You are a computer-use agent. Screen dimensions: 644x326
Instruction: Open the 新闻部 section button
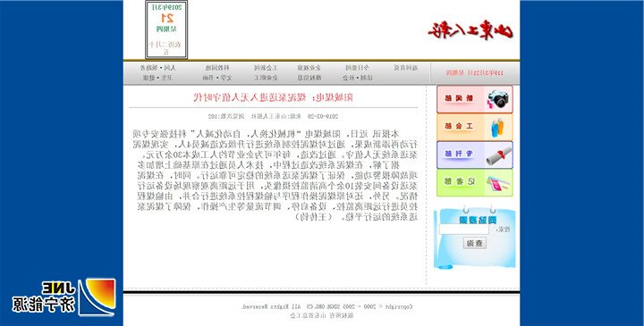pos(475,99)
